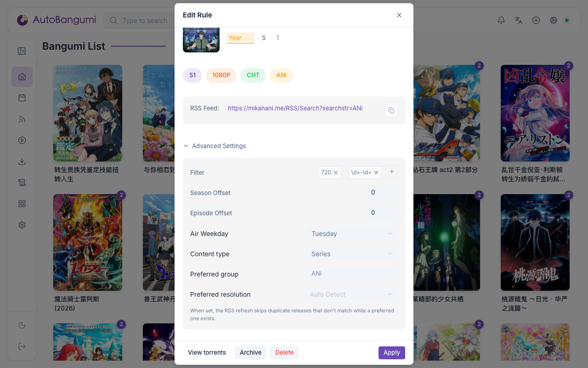
Task: Open the RSS page in sidebar
Action: pos(22,119)
